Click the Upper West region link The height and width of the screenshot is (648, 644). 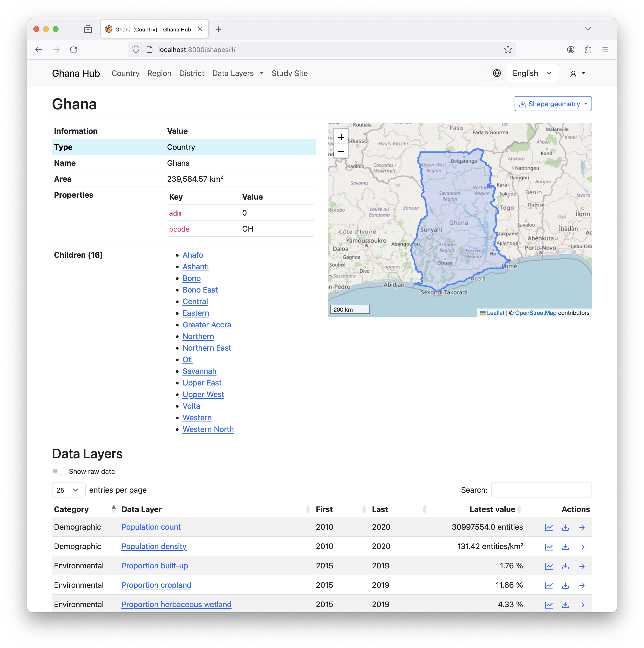point(203,394)
